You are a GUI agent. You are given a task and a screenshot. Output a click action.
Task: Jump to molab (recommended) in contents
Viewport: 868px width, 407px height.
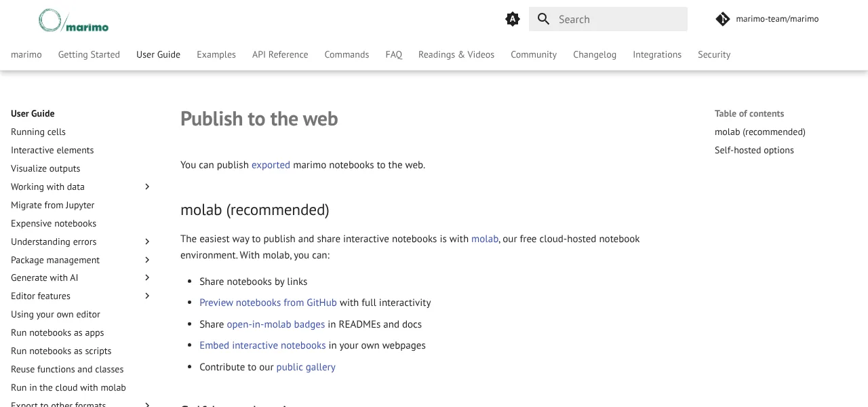pyautogui.click(x=760, y=132)
